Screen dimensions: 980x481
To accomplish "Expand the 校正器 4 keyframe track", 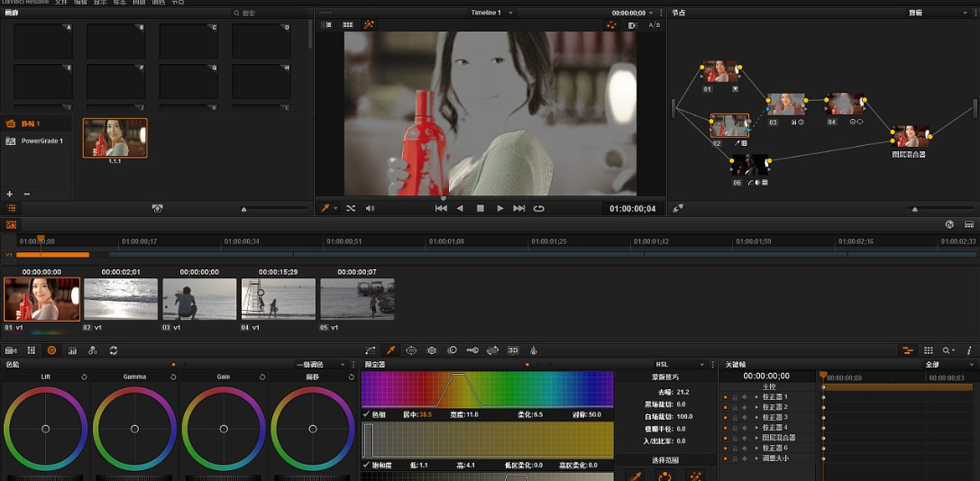I will [756, 427].
